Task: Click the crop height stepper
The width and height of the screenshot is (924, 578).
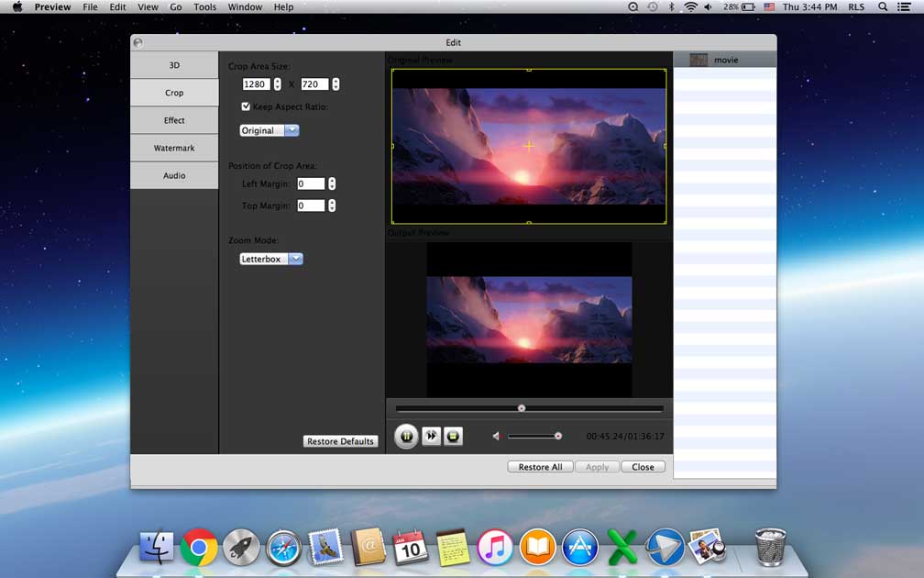Action: pyautogui.click(x=335, y=84)
